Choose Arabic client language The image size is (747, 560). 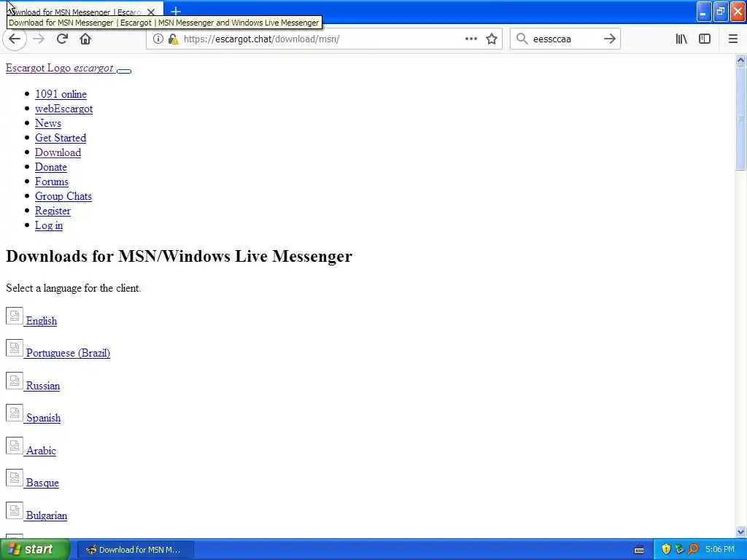click(x=41, y=451)
